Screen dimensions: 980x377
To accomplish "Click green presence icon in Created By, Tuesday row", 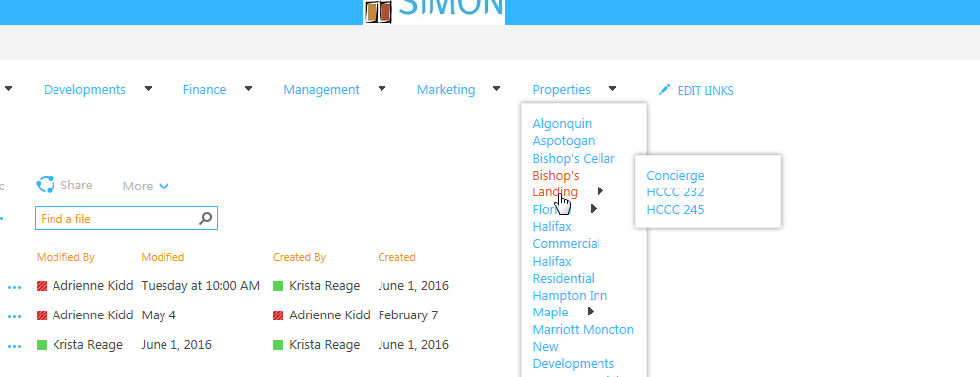I will tap(278, 286).
